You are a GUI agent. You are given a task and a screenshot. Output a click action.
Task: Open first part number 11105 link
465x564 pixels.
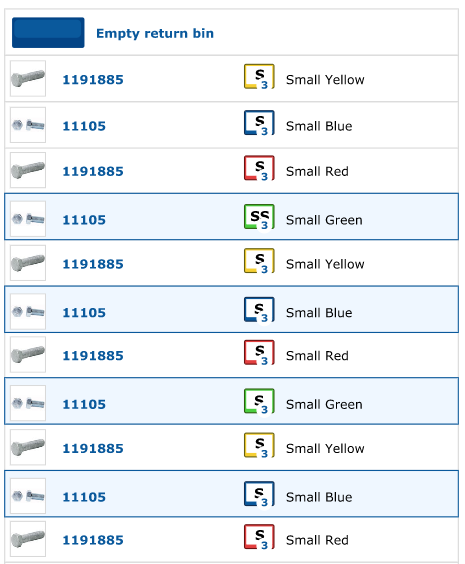84,126
